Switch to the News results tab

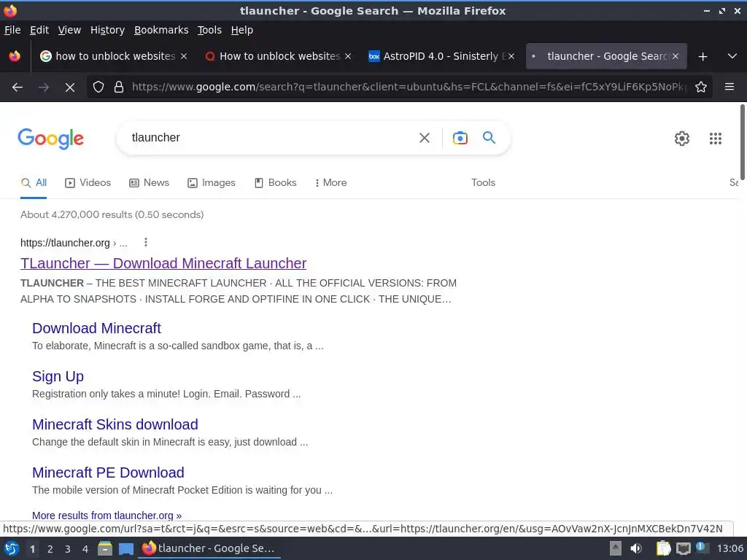(149, 183)
